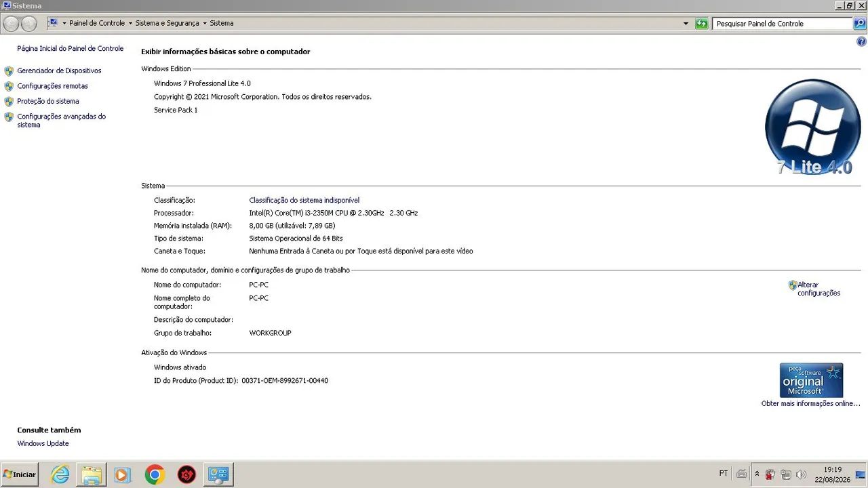Open the network tray icon
Screen dimensions: 868x488
click(786, 474)
